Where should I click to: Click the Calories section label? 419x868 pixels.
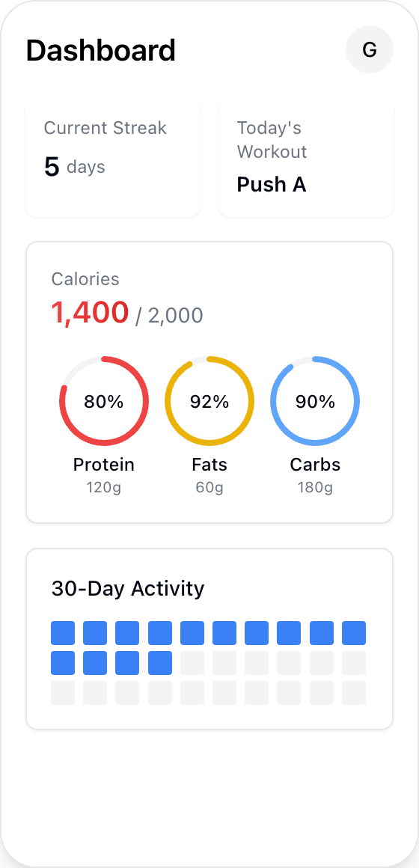[x=85, y=279]
